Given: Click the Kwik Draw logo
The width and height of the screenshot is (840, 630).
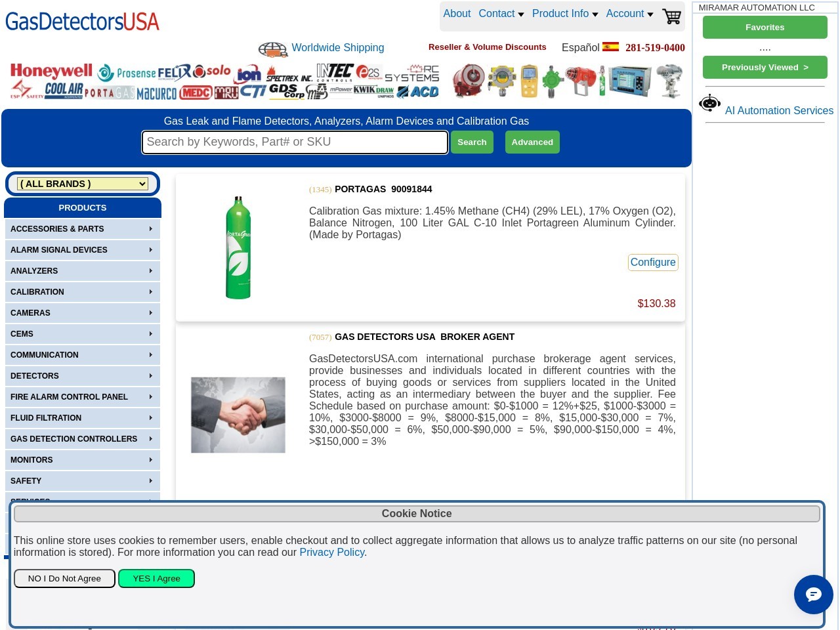Looking at the screenshot, I should [x=373, y=91].
